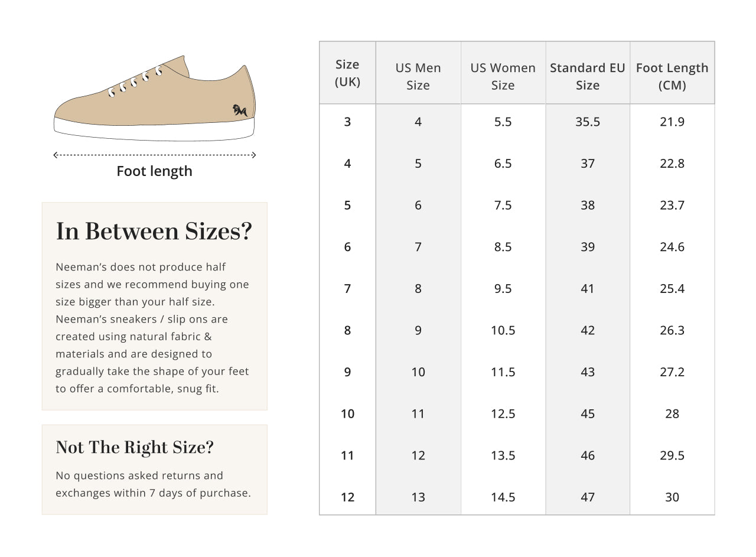Select the "US Women Size" column header
Viewport: 756px width, 557px height.
(503, 76)
